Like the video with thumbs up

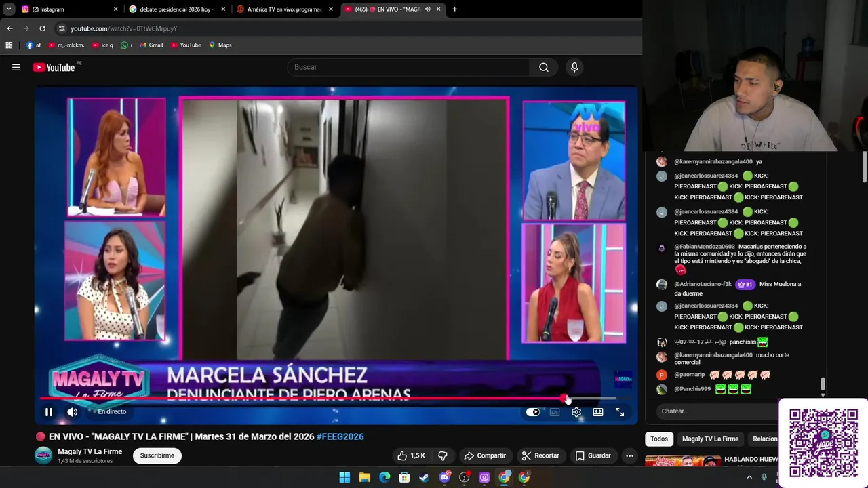[411, 455]
